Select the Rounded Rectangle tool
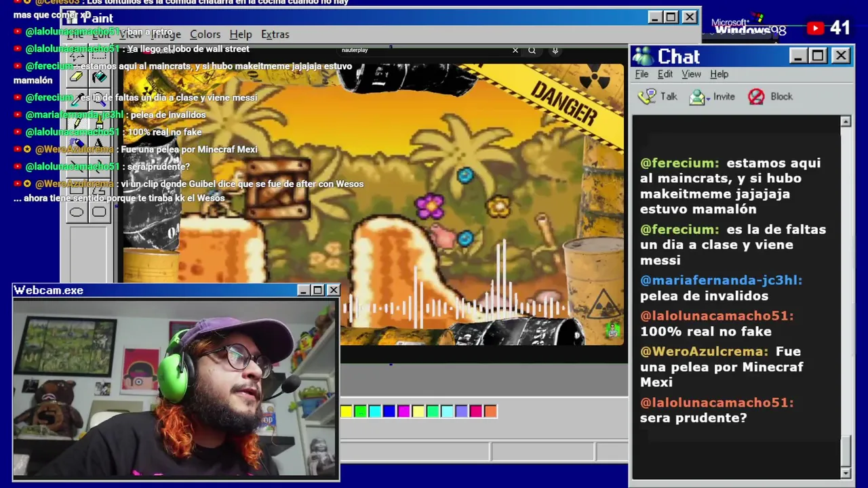This screenshot has height=488, width=868. click(99, 212)
